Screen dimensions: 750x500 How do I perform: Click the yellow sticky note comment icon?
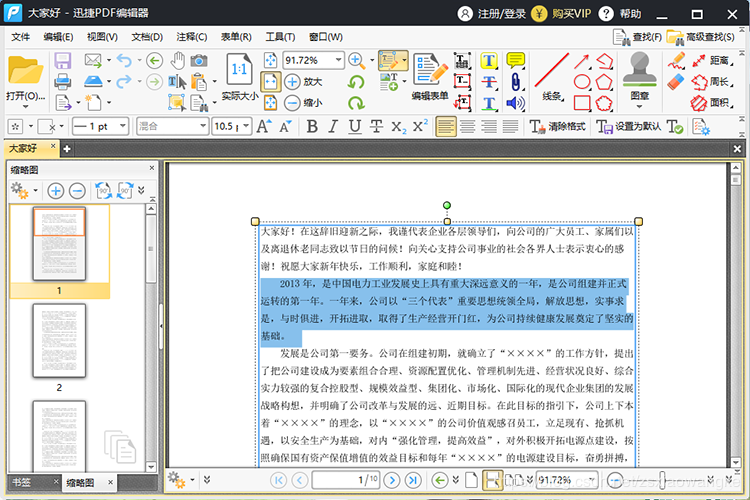[x=516, y=60]
